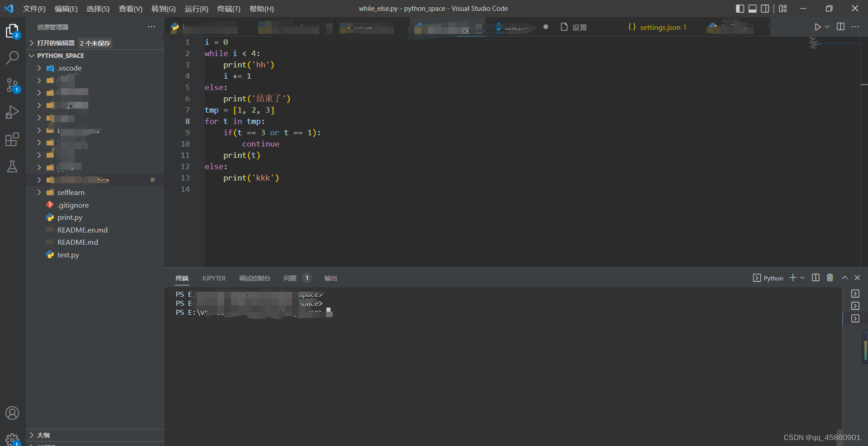The width and height of the screenshot is (868, 446).
Task: Open the Testing flask view
Action: click(12, 166)
